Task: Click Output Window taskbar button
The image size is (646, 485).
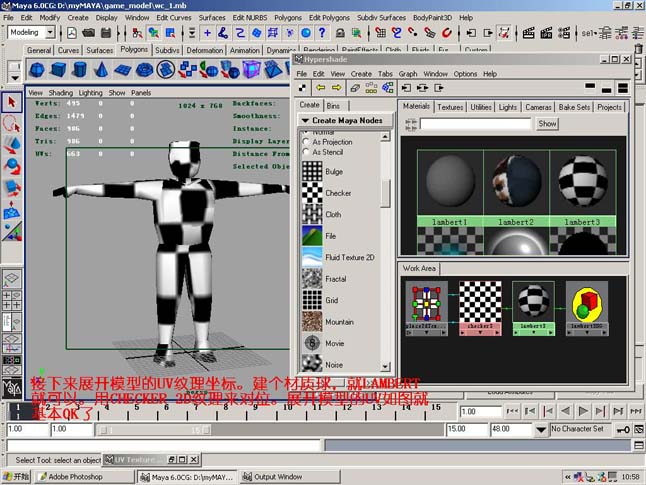Action: (290, 477)
